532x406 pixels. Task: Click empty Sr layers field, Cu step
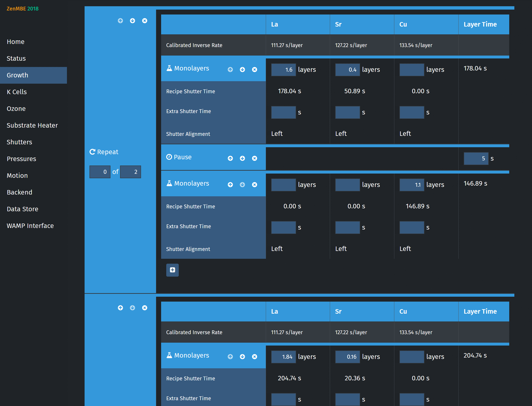click(348, 185)
